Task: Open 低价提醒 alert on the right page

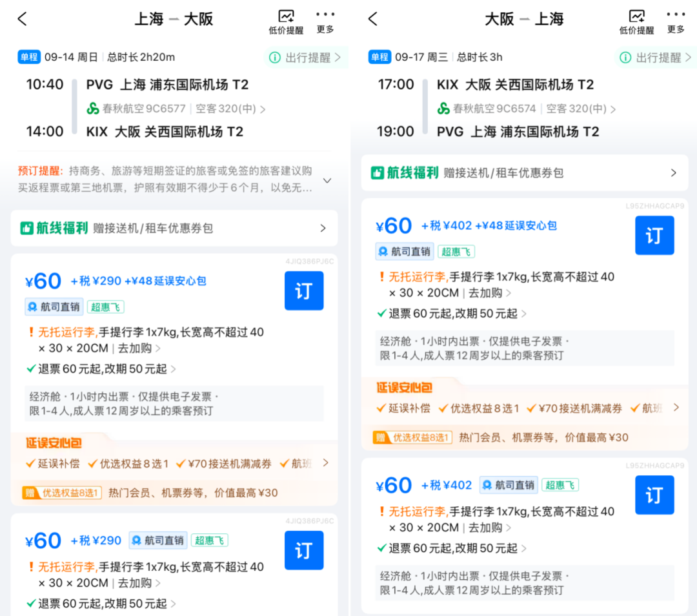Action: (636, 19)
